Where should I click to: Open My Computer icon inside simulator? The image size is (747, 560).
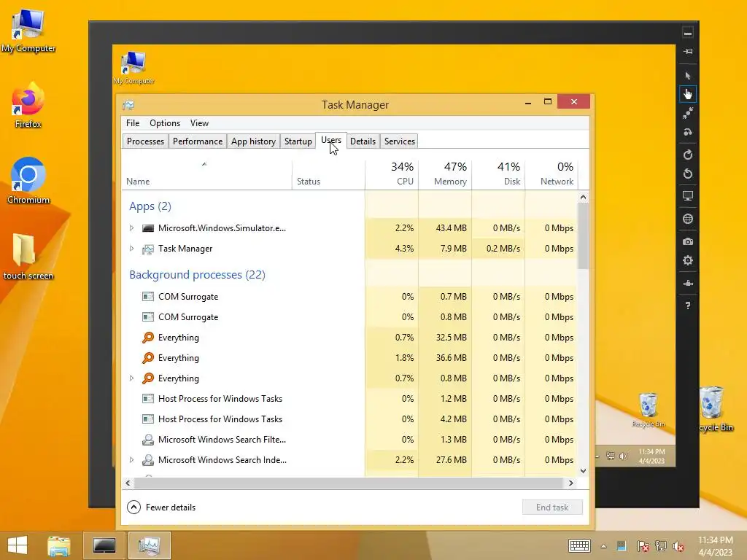pyautogui.click(x=134, y=68)
